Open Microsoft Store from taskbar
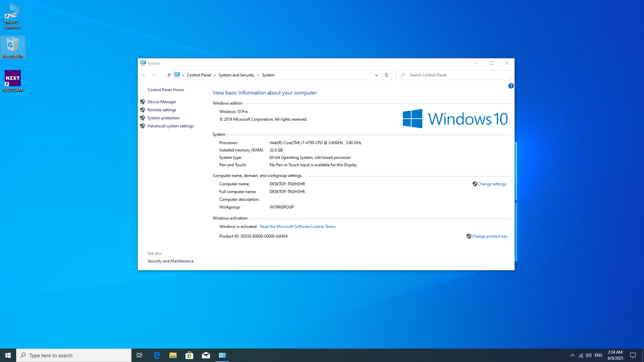Image resolution: width=644 pixels, height=362 pixels. click(190, 355)
